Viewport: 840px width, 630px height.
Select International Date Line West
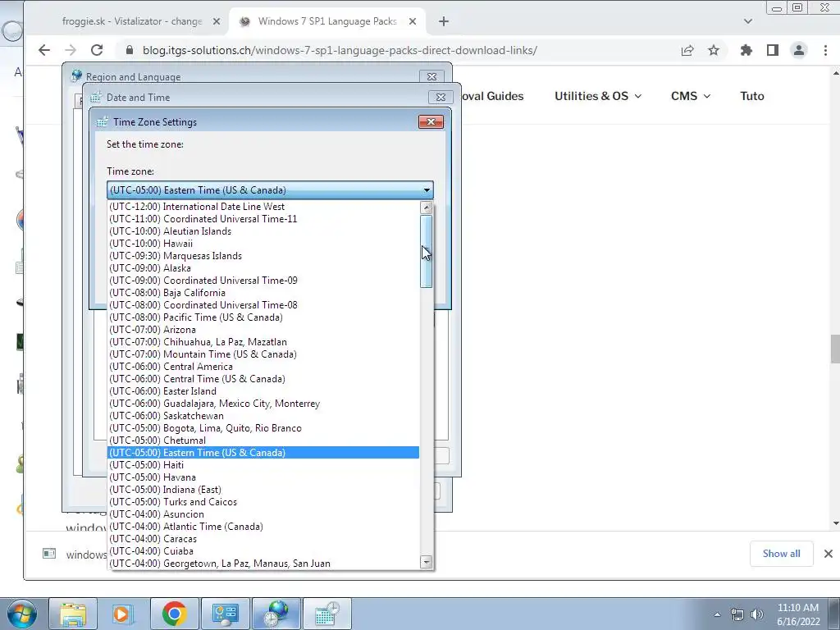coord(263,207)
